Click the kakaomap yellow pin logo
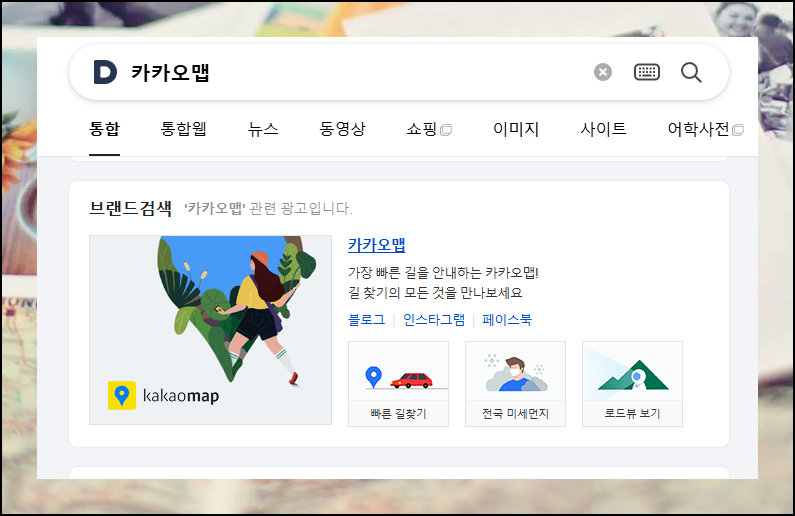This screenshot has height=516, width=795. pyautogui.click(x=122, y=395)
